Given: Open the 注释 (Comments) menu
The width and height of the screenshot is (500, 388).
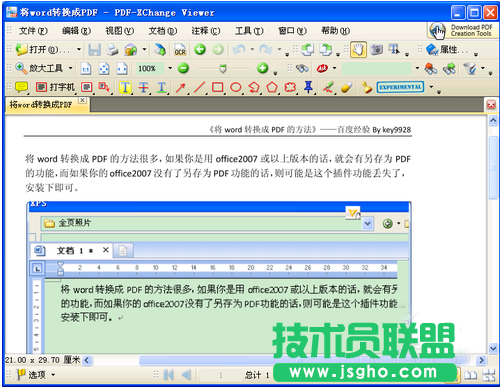Looking at the screenshot, I should point(206,31).
